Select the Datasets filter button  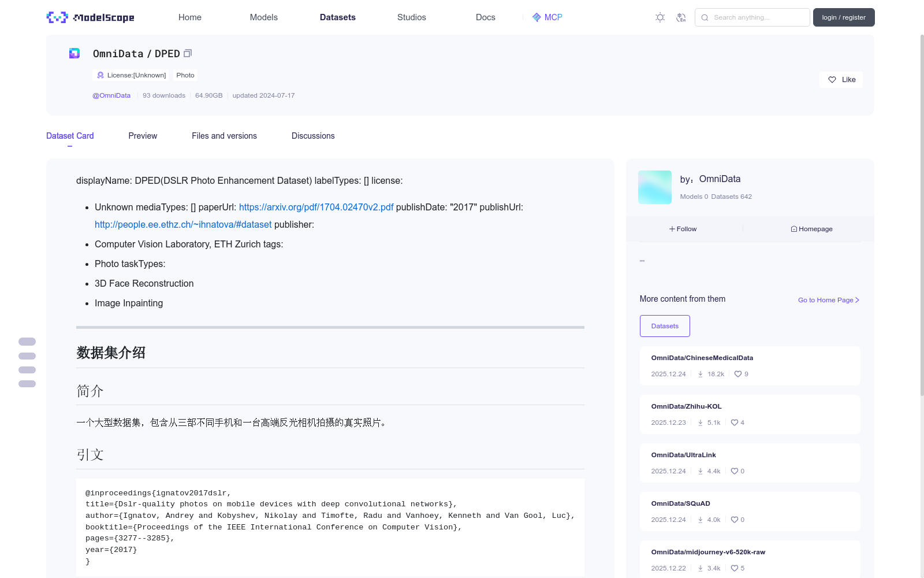point(665,326)
